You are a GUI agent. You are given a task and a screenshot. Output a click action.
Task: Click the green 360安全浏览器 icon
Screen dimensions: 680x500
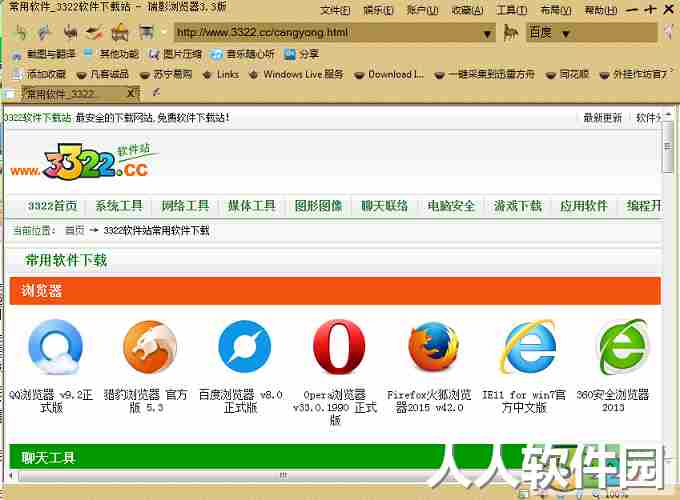pos(624,346)
